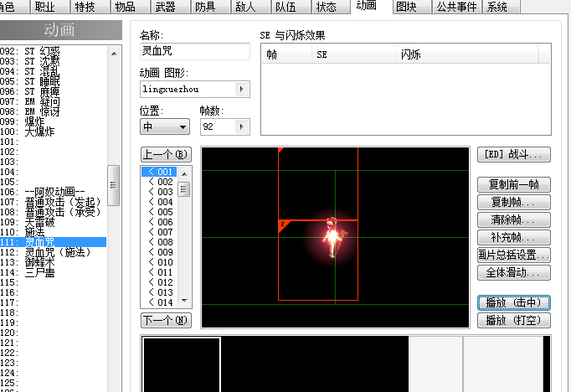Click the 闪烁 column header
The image size is (571, 392).
click(x=467, y=54)
